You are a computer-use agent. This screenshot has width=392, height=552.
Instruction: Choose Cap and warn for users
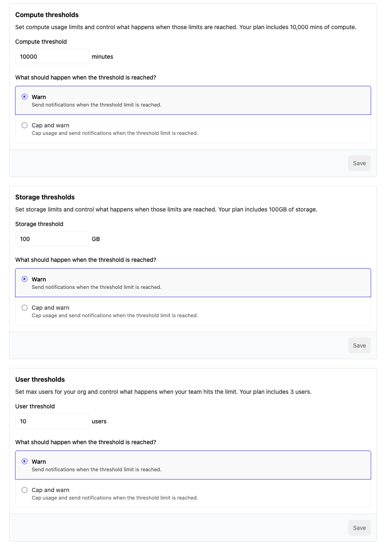coord(25,490)
